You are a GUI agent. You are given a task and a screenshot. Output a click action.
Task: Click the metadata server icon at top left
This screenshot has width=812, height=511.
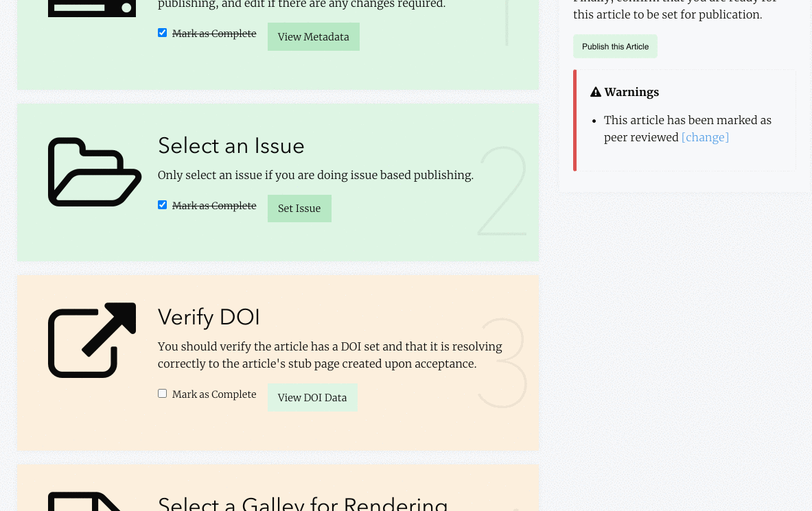pos(92,8)
